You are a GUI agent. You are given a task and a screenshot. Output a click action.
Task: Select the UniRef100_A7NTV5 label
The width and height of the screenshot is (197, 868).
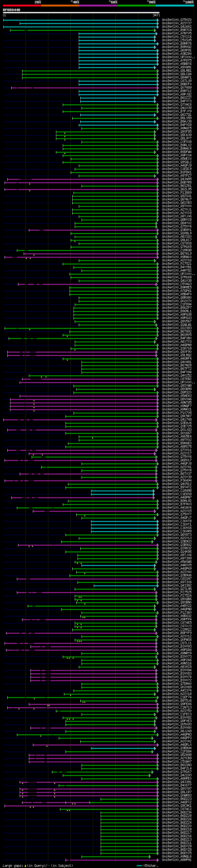point(176,33)
